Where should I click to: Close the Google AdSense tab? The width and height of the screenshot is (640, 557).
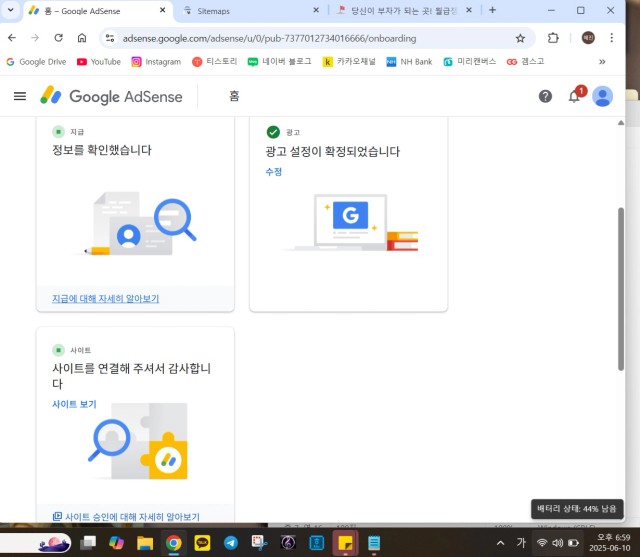[162, 10]
